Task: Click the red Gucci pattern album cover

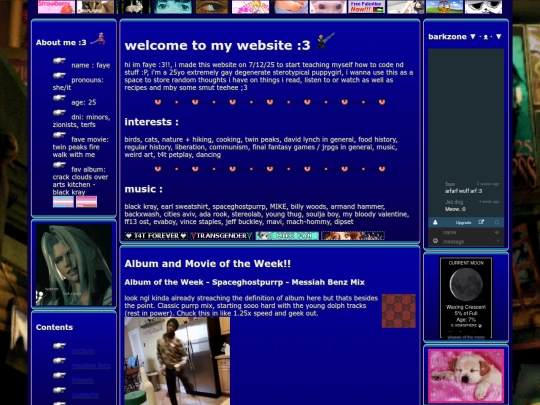Action: coord(399,311)
